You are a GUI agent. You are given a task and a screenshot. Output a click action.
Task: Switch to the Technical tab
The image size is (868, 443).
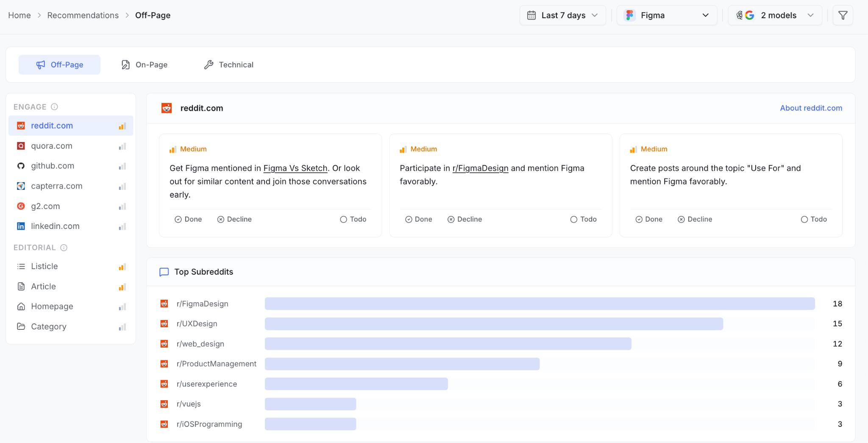click(x=228, y=65)
